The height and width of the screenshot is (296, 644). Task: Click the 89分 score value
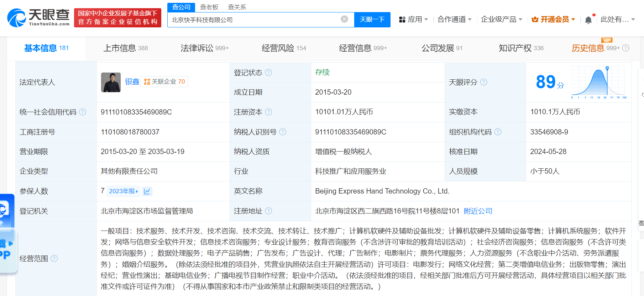click(550, 82)
